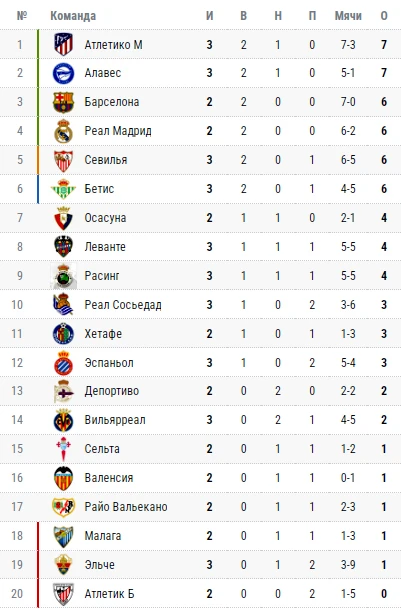
Task: Click the Севилья team badge
Action: (x=63, y=160)
